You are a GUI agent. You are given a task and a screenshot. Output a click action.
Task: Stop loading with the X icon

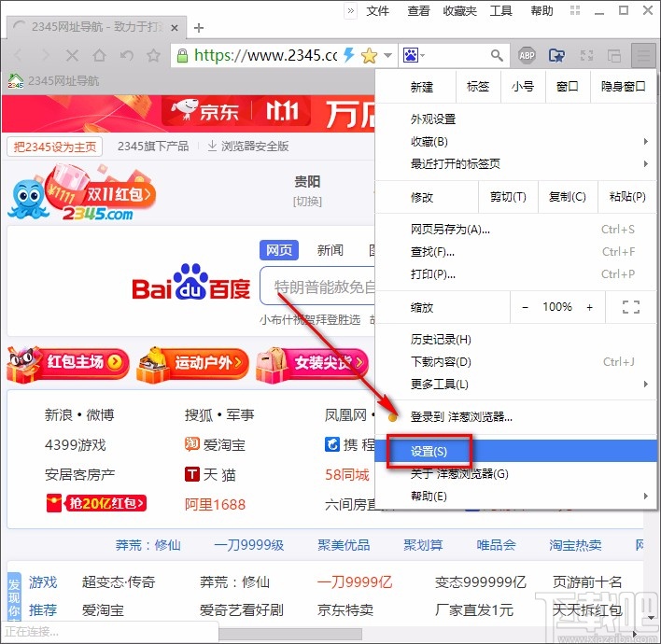(x=72, y=55)
